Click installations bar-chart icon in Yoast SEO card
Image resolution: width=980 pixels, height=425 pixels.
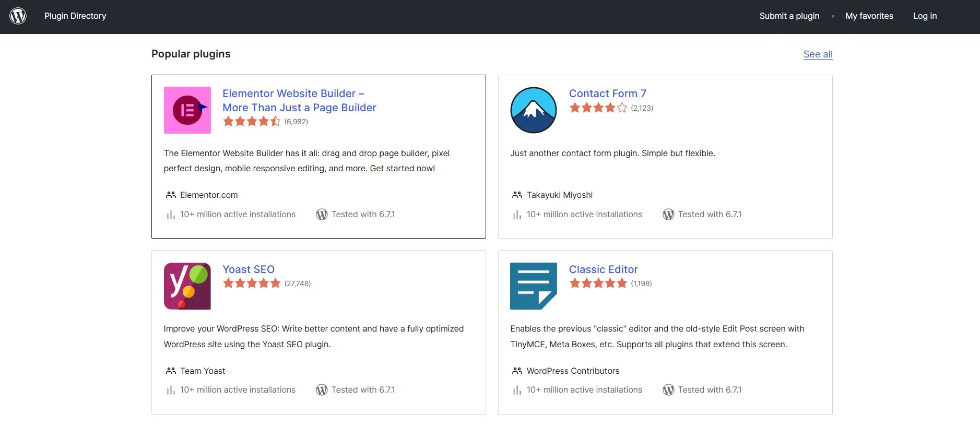click(x=171, y=390)
